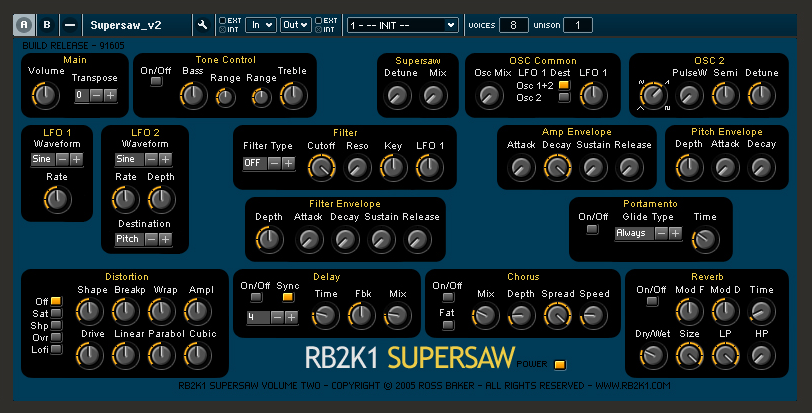Viewport: 812px width, 413px height.
Task: Turn on the Reverb On/Off switch
Action: point(652,301)
